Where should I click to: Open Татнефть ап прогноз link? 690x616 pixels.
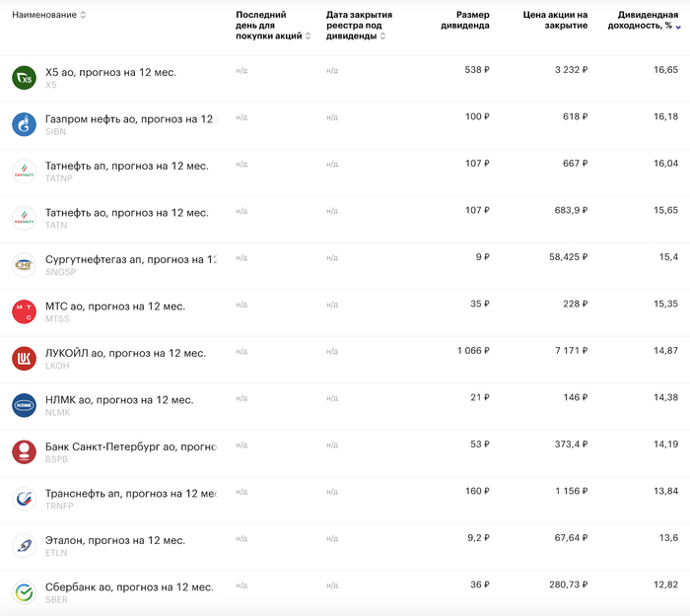[126, 166]
